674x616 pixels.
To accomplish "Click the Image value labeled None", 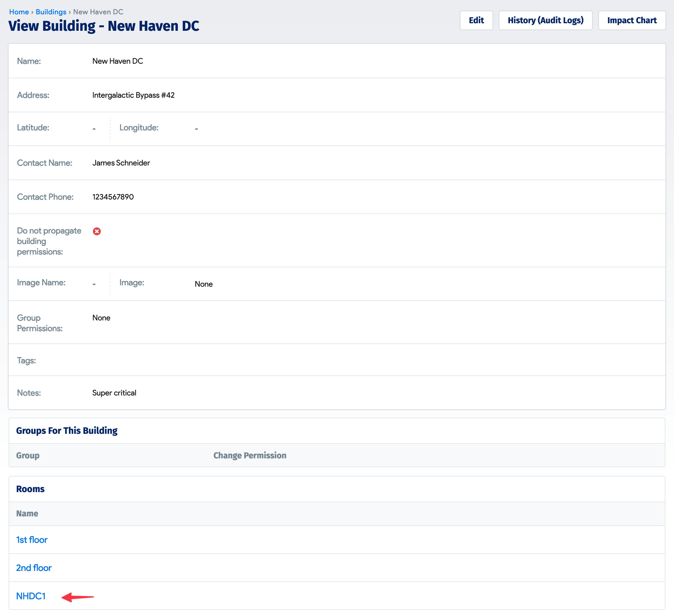I will [x=204, y=284].
